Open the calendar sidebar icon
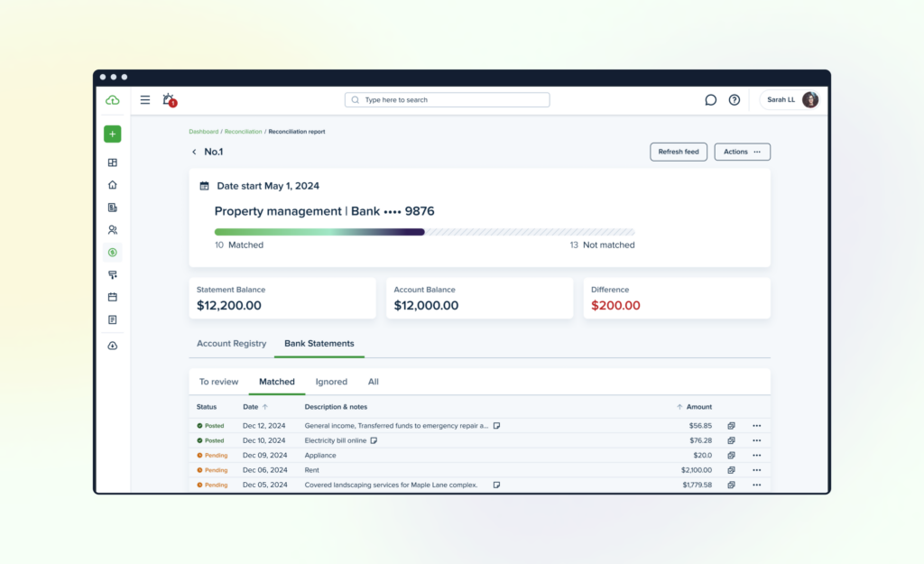The width and height of the screenshot is (924, 564). click(x=113, y=297)
